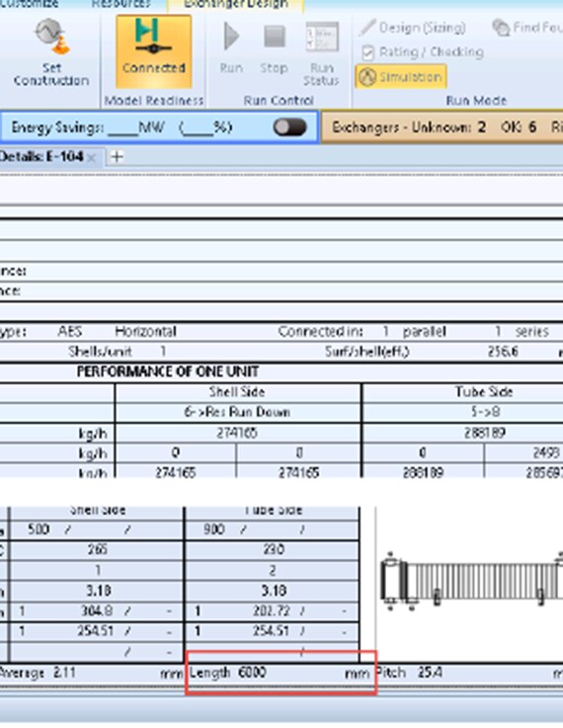Toggle the Energy Savings switch
The height and width of the screenshot is (728, 563).
pyautogui.click(x=289, y=127)
